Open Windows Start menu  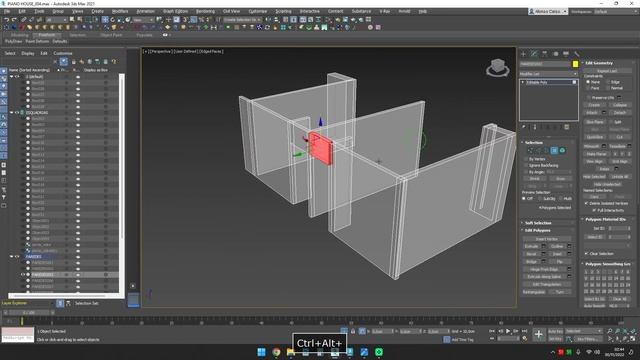(x=262, y=352)
